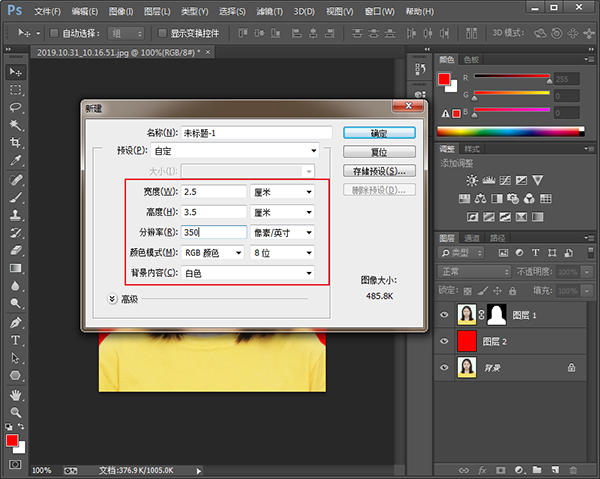Image resolution: width=600 pixels, height=479 pixels.
Task: Click the 确定 button
Action: click(379, 132)
